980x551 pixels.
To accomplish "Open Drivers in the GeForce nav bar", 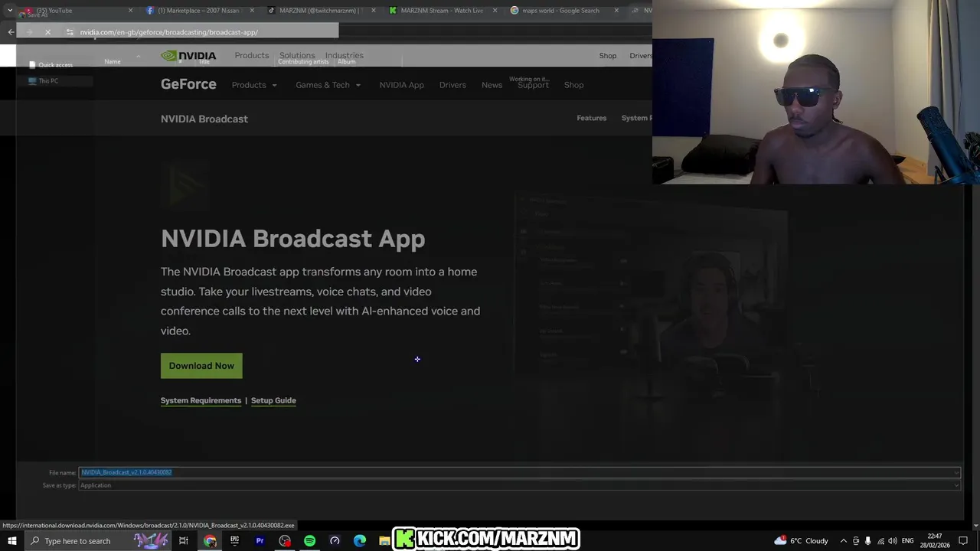I will tap(452, 85).
